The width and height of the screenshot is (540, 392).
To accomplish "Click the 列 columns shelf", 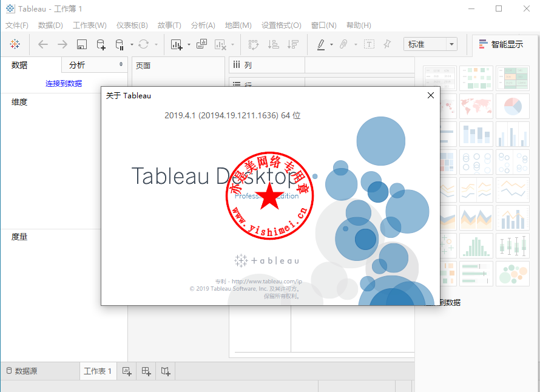I will pos(322,65).
